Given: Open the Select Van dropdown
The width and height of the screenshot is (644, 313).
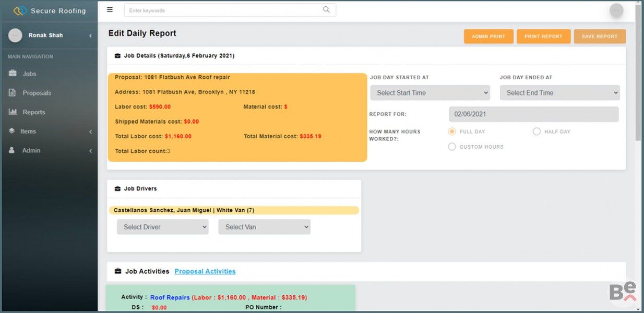Looking at the screenshot, I should pyautogui.click(x=264, y=227).
